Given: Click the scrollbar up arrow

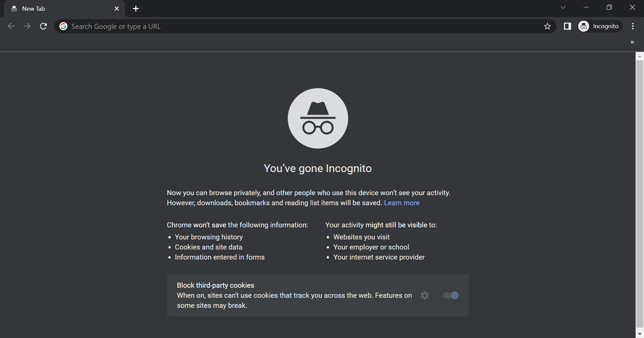Looking at the screenshot, I should (x=640, y=56).
